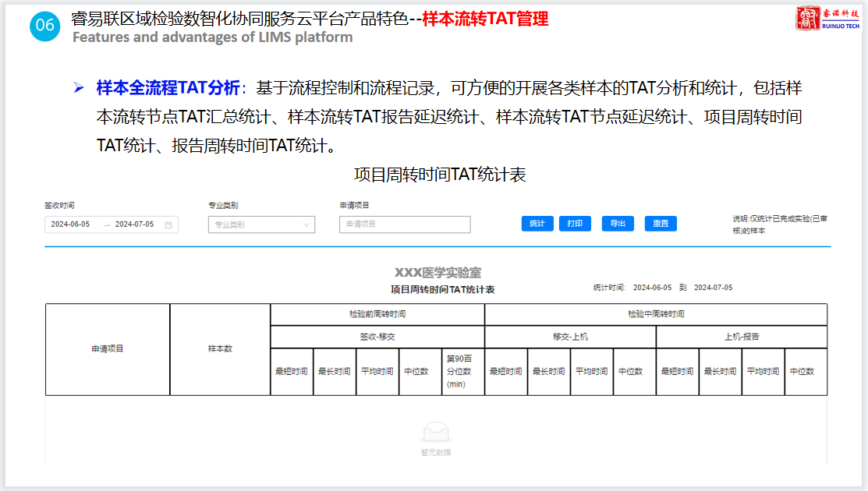This screenshot has width=868, height=491.
Task: Click the 申请项目 column header
Action: (x=108, y=349)
